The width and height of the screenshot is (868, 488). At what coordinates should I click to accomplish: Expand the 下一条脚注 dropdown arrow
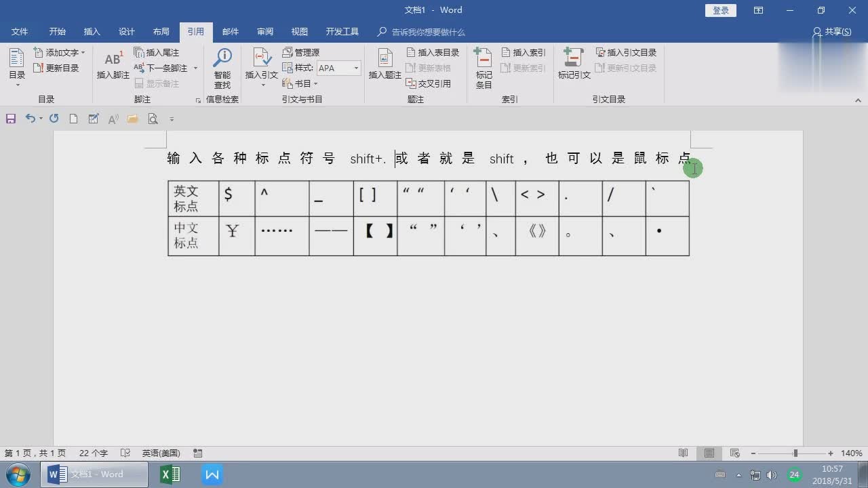pyautogui.click(x=195, y=68)
